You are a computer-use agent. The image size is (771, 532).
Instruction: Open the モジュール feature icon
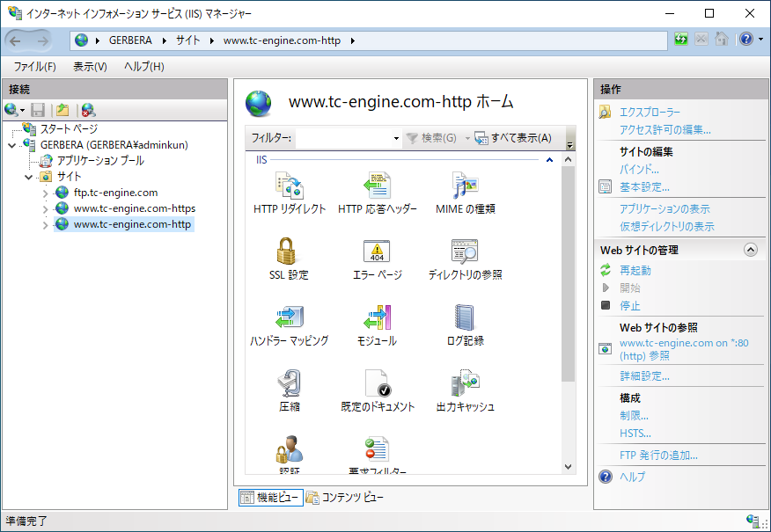pyautogui.click(x=378, y=317)
